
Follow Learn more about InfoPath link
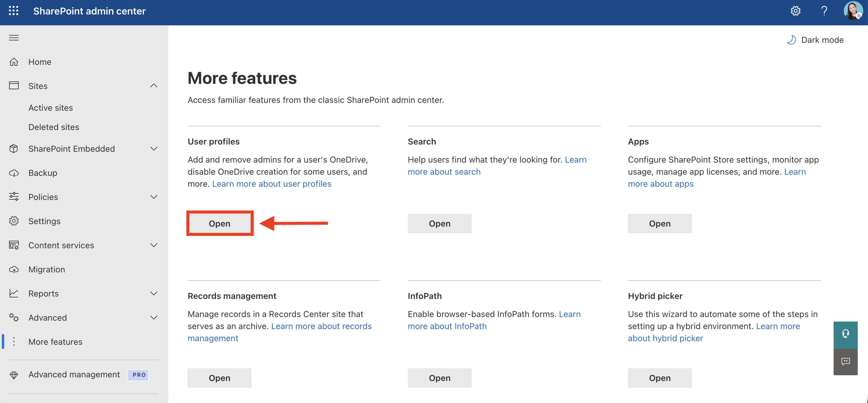tap(447, 326)
